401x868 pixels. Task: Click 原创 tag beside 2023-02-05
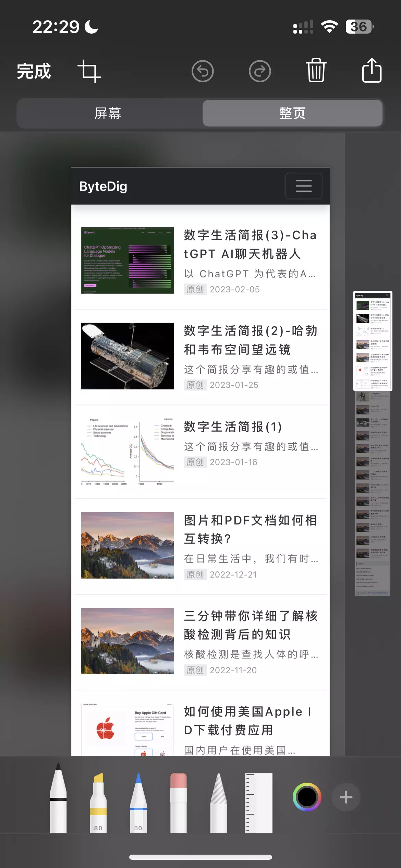(195, 289)
